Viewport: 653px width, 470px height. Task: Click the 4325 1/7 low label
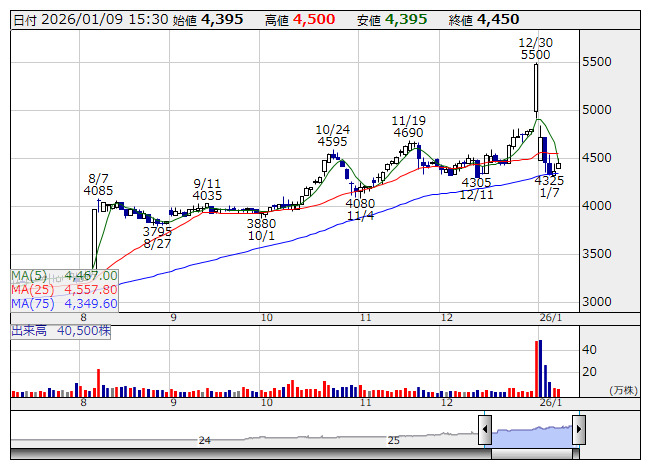(549, 187)
